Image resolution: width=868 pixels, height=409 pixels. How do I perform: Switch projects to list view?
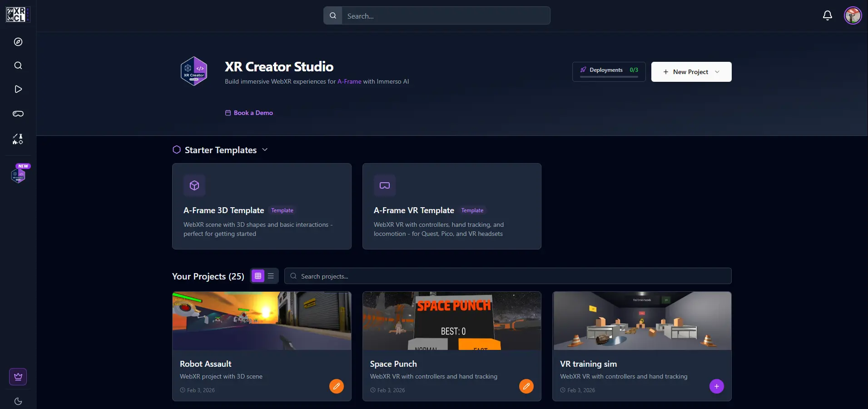pos(271,276)
